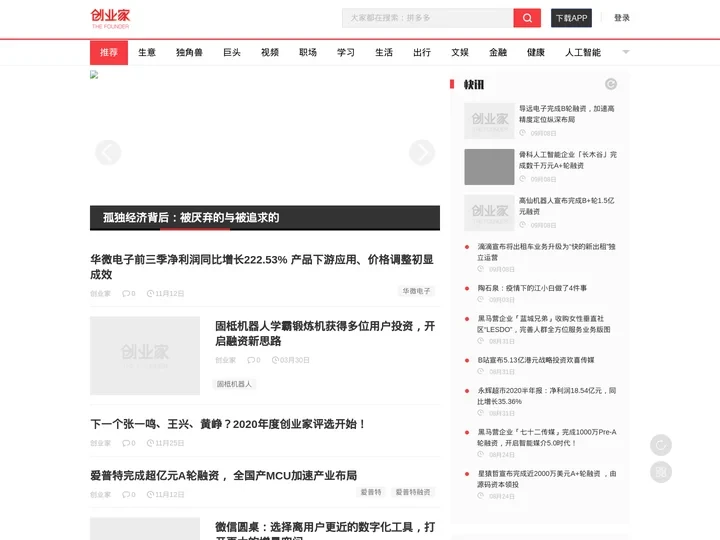Open news 骨科人工智能企业「长木谷」
Screen dimensions: 720x540
pos(568,160)
